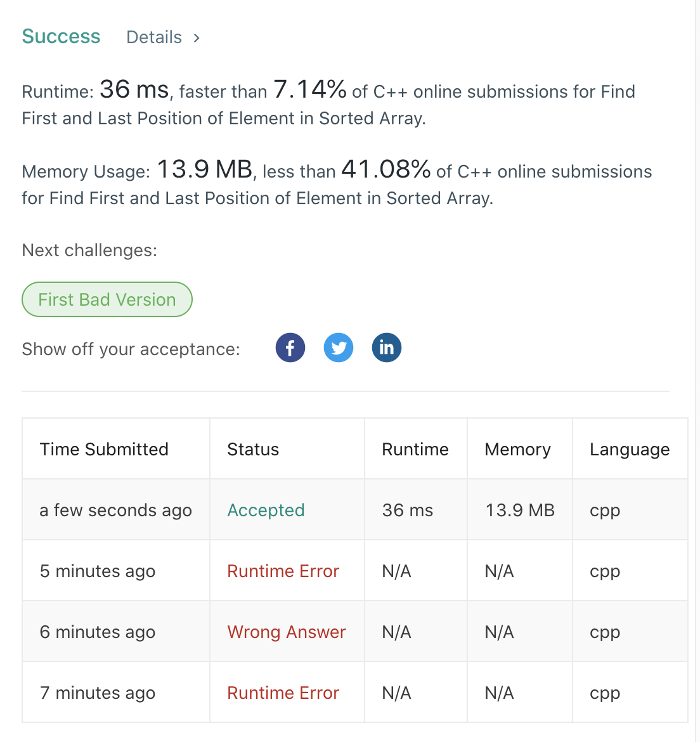View the Runtime Error from 5 minutes ago

pos(283,571)
